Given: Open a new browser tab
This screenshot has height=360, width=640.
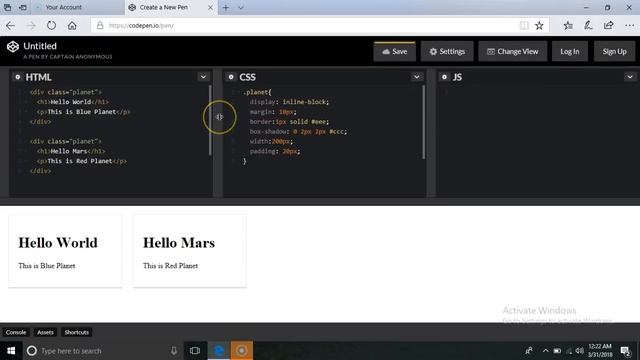Looking at the screenshot, I should tap(226, 7).
